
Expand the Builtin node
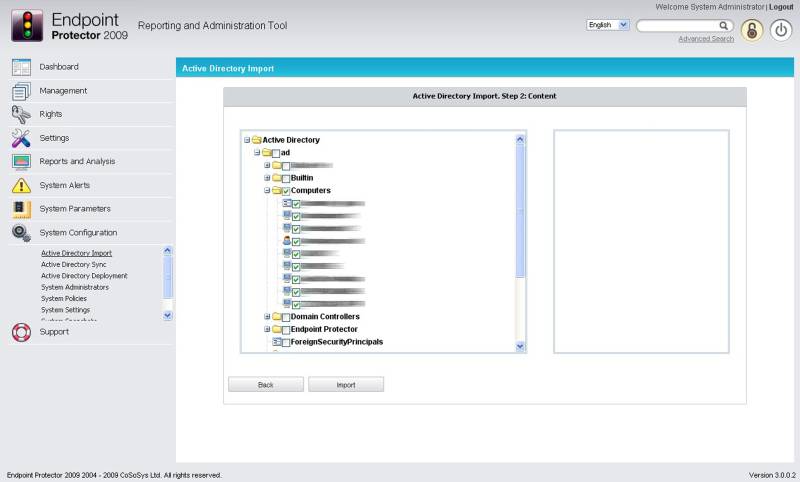267,178
